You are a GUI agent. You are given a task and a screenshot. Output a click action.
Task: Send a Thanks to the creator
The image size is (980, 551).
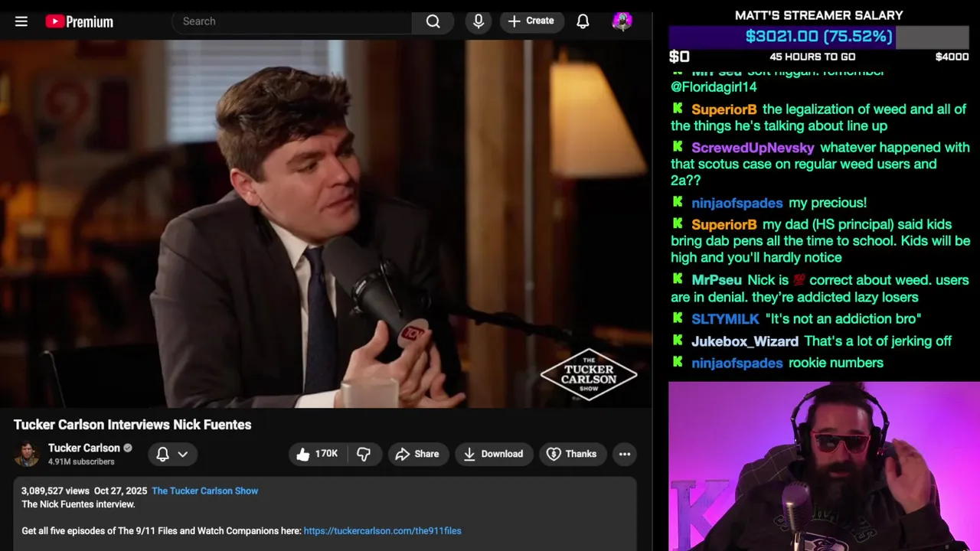point(572,454)
